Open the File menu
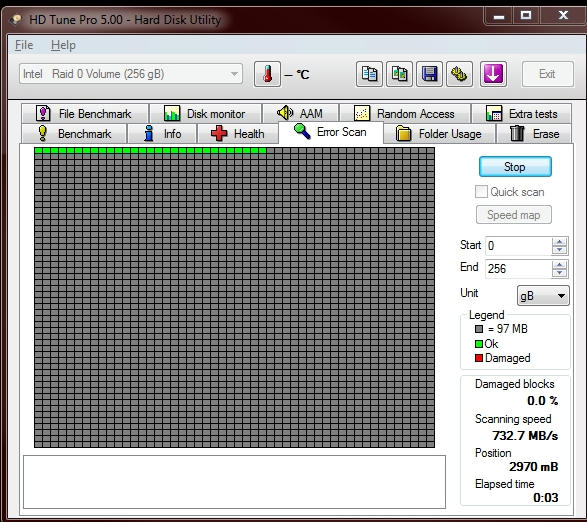This screenshot has height=522, width=587. [x=24, y=45]
